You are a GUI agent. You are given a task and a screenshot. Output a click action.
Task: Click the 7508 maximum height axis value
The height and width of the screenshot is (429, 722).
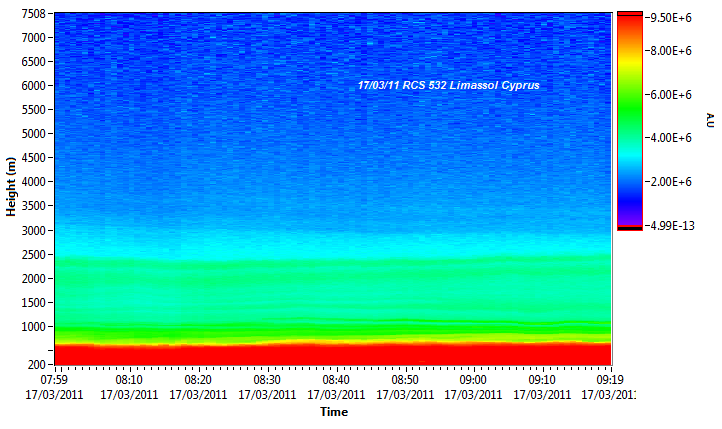(x=35, y=14)
